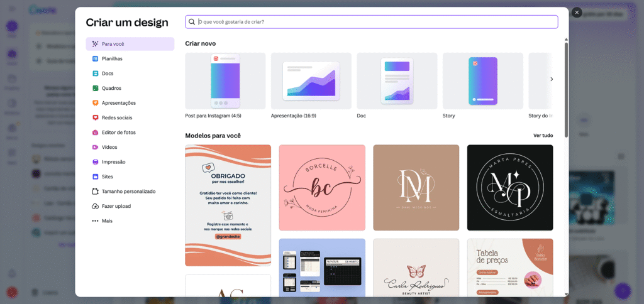Click the Redes sociais heart icon
The image size is (644, 304).
95,117
